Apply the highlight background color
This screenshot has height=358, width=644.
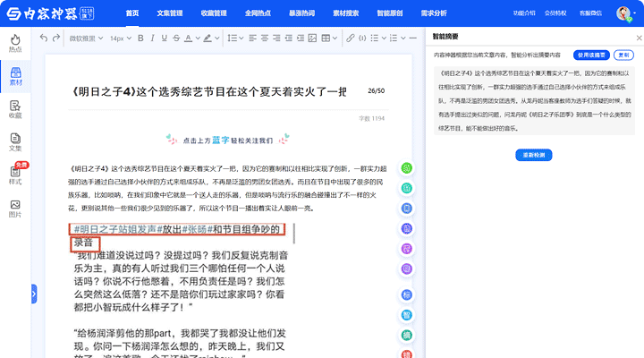tap(208, 38)
